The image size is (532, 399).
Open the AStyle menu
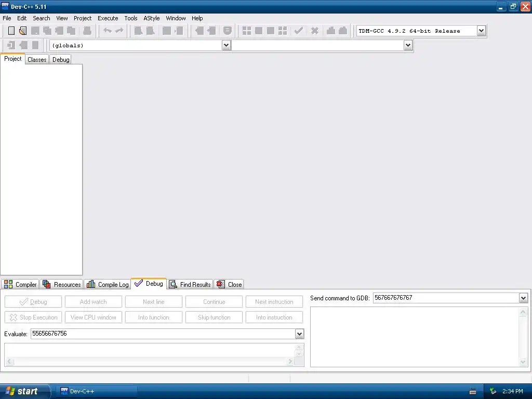coord(151,18)
